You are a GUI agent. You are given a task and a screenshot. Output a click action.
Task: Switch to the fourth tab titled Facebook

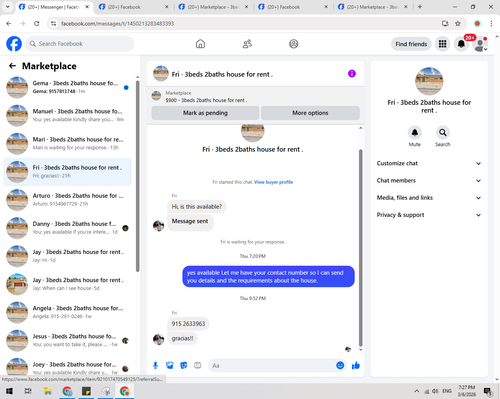pos(293,7)
